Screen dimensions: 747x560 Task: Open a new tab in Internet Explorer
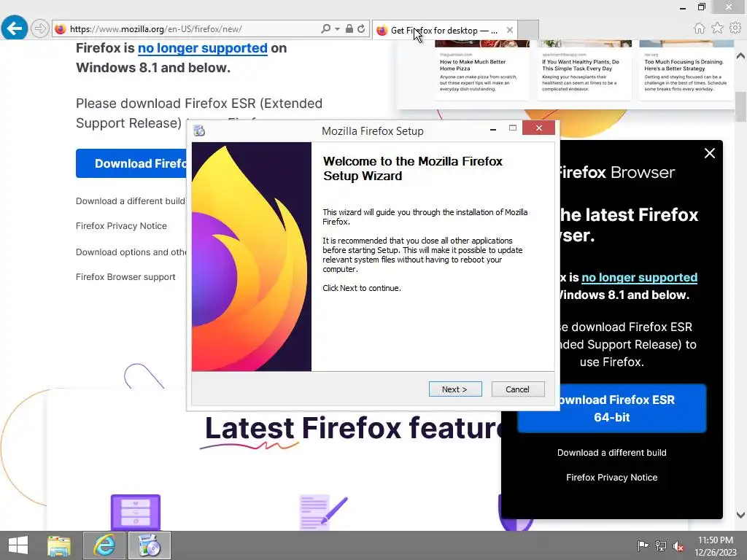tap(528, 29)
